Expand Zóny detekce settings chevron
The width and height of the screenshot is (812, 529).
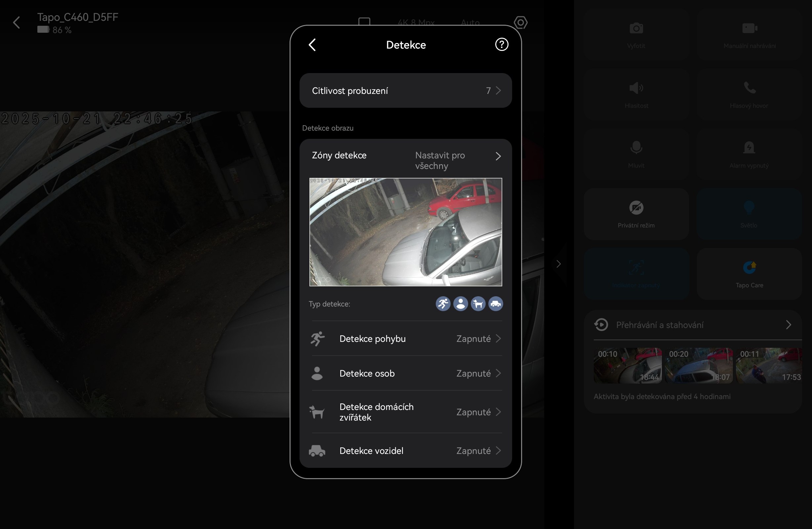[498, 156]
